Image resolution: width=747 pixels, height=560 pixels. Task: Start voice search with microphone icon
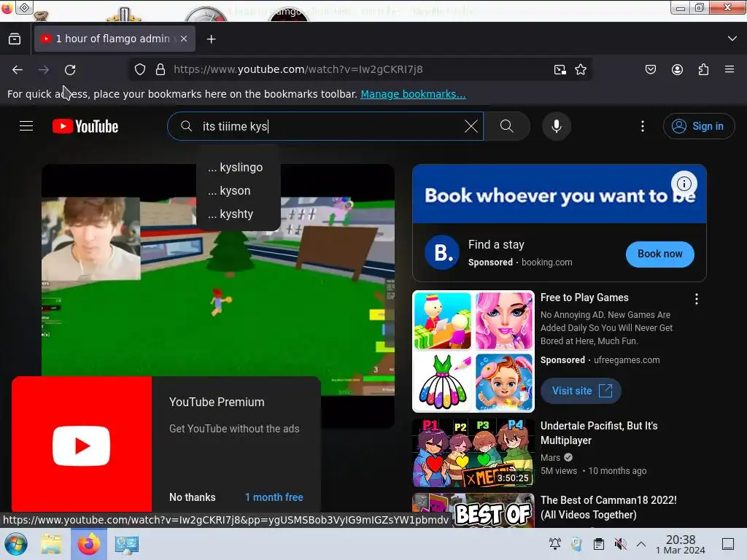point(557,126)
